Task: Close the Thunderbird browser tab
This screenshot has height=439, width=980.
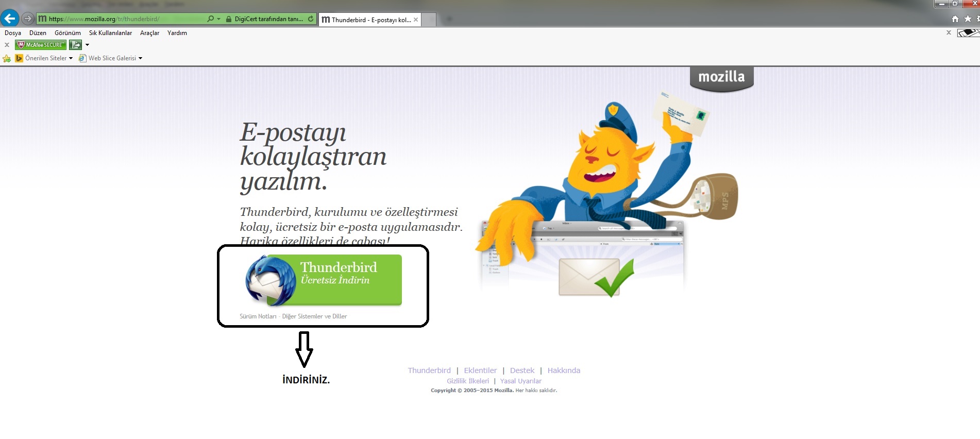Action: (416, 20)
